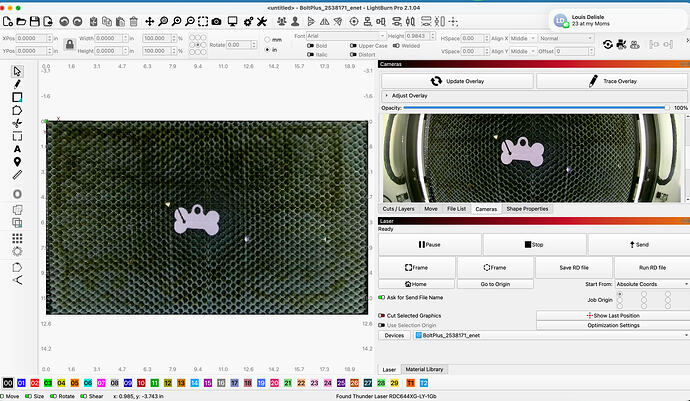Open the Font Arial dropdown
This screenshot has width=690, height=401.
coord(346,36)
